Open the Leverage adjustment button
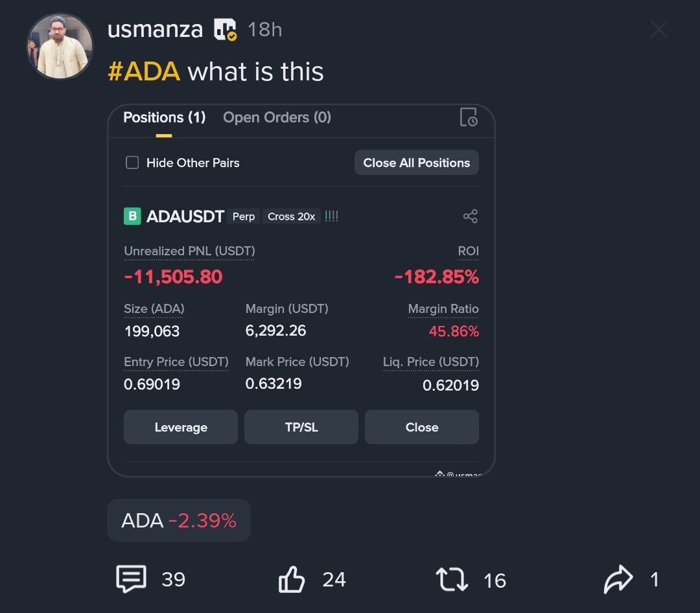The width and height of the screenshot is (700, 613). [x=181, y=427]
